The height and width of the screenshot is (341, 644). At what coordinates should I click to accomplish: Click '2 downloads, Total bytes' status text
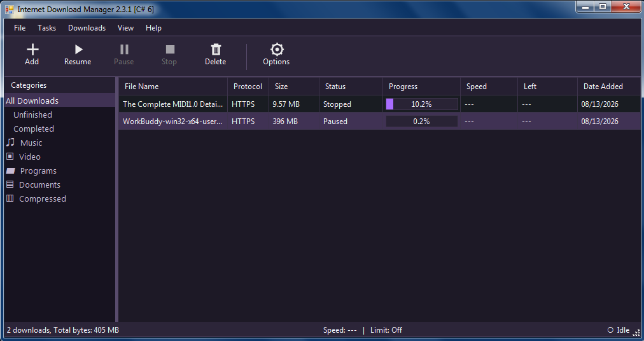(x=63, y=330)
